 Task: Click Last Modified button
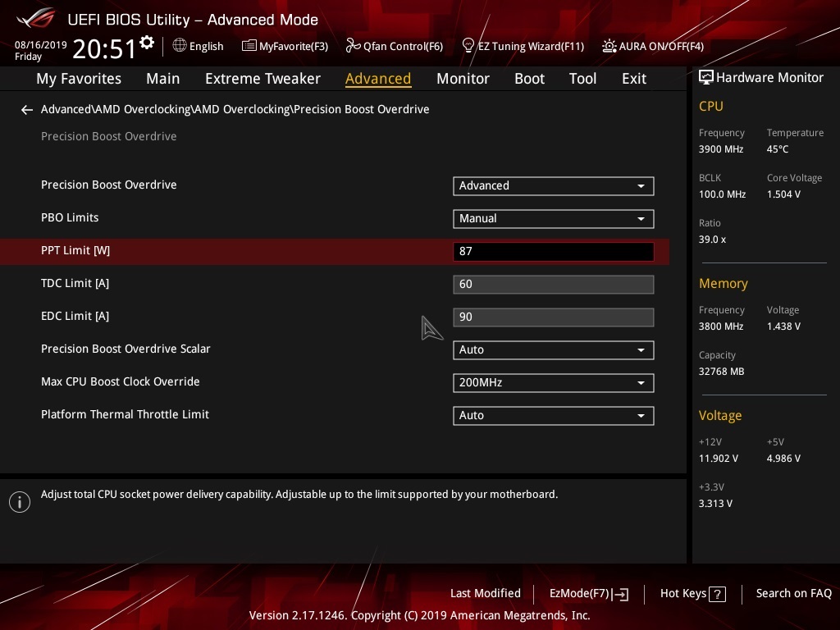(486, 593)
